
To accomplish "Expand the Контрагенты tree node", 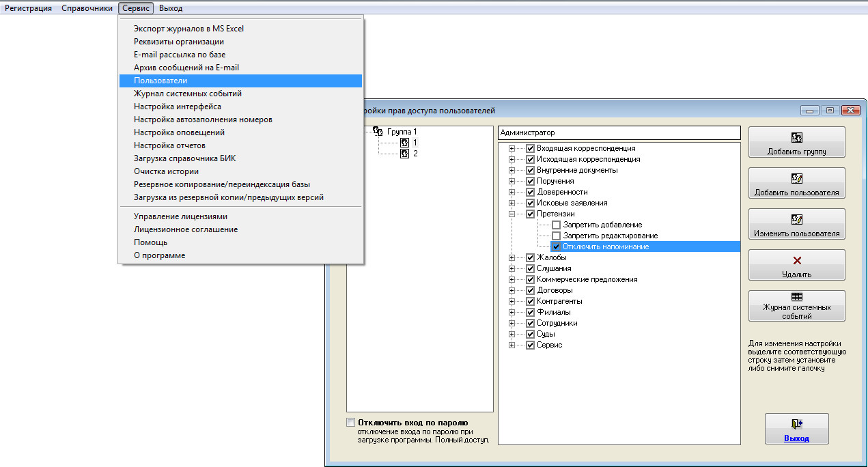I will click(x=512, y=301).
